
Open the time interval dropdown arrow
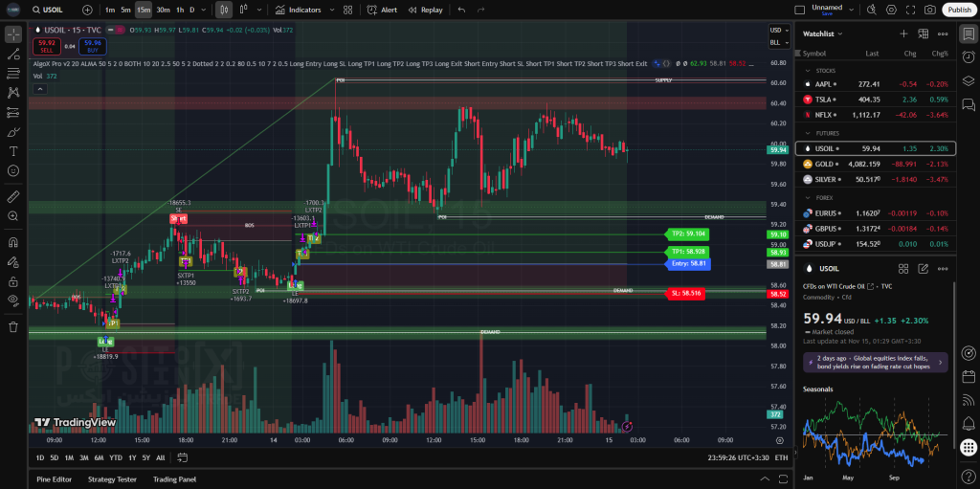[204, 10]
